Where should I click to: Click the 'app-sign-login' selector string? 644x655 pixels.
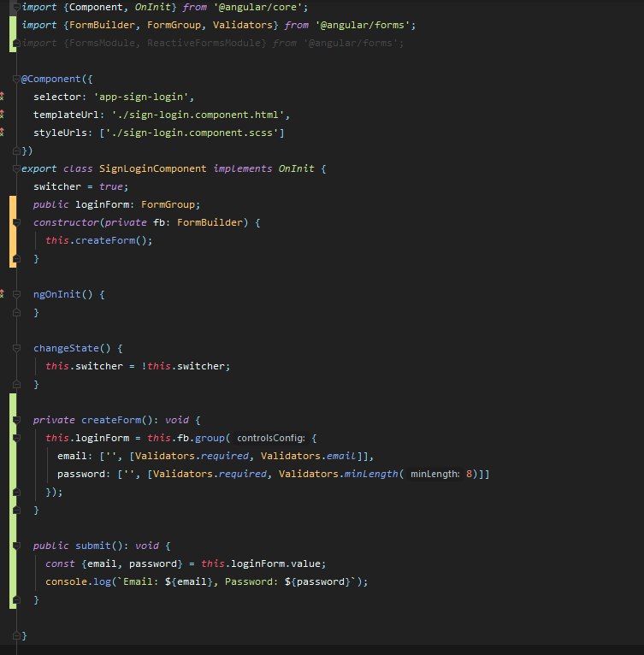[141, 97]
